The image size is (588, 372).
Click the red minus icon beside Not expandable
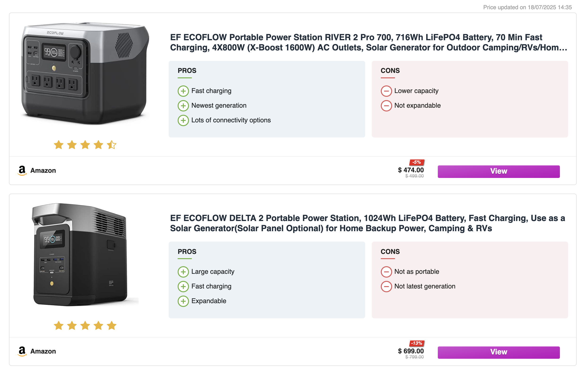point(386,106)
